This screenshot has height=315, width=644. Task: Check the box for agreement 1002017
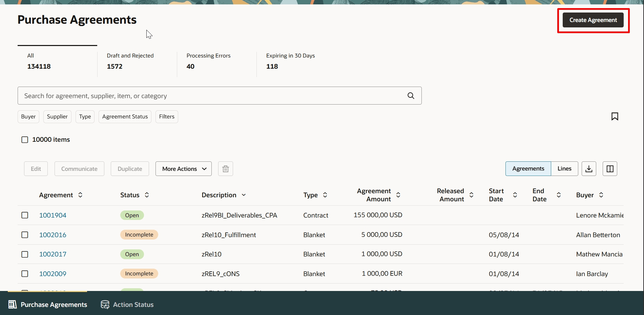[25, 254]
